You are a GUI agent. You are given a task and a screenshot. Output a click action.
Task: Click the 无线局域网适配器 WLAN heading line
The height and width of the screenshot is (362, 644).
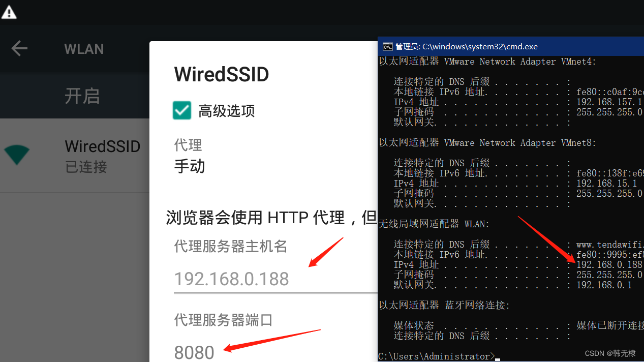pyautogui.click(x=434, y=224)
